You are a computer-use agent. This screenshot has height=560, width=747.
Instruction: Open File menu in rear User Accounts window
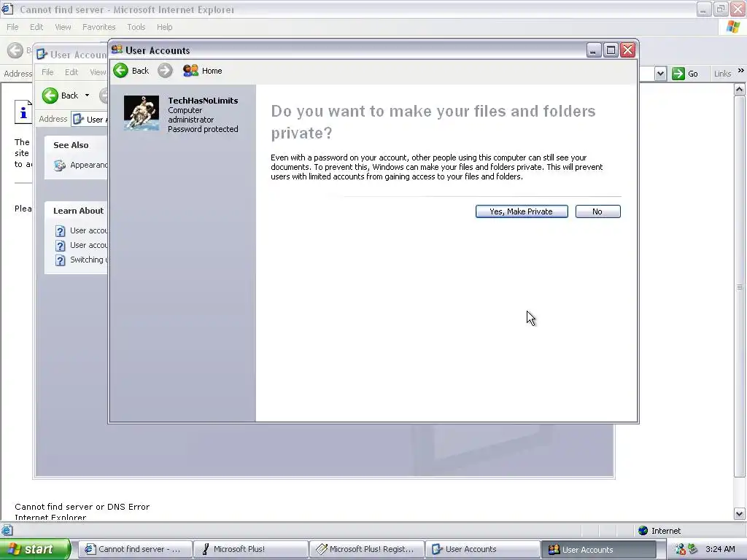[x=47, y=72]
